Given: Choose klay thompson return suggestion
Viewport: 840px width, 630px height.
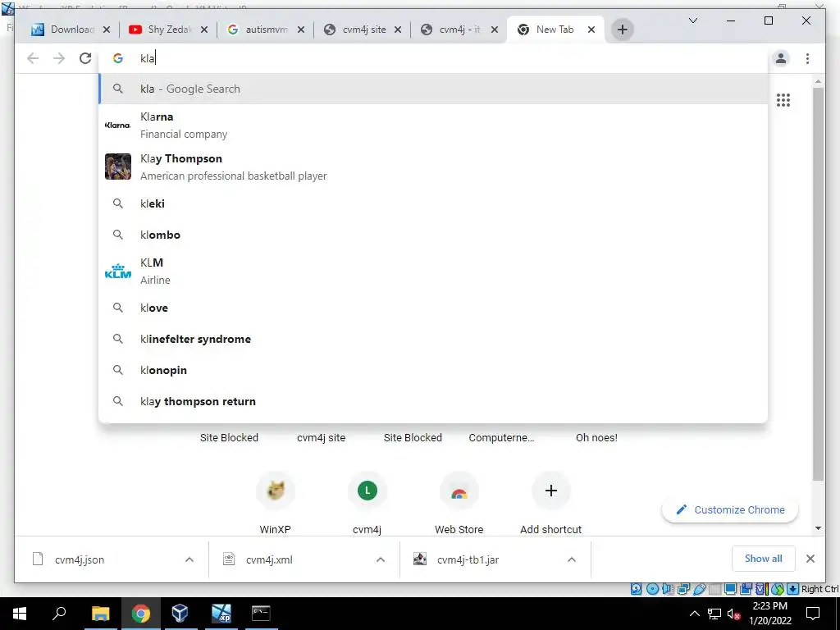Looking at the screenshot, I should pyautogui.click(x=433, y=401).
